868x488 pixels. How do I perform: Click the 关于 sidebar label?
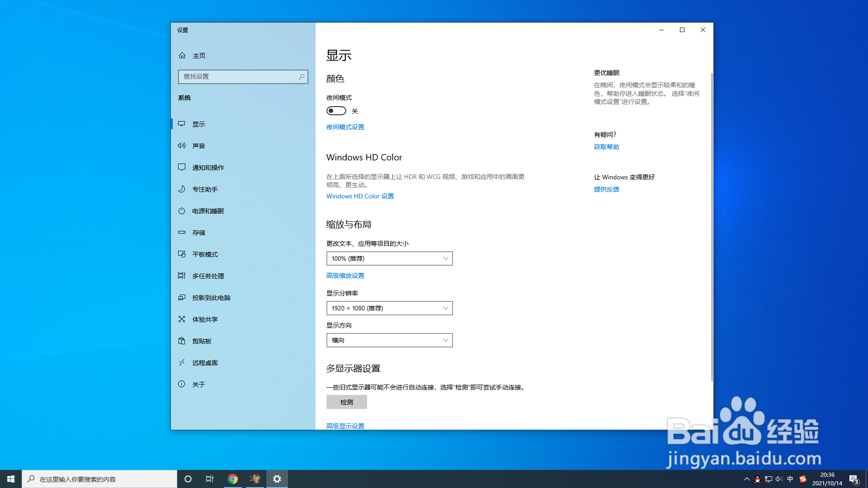[199, 385]
